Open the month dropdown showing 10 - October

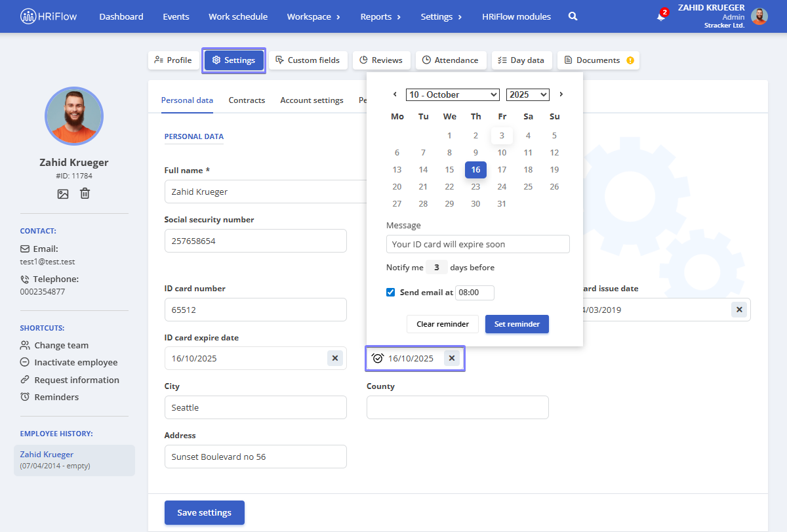(453, 94)
